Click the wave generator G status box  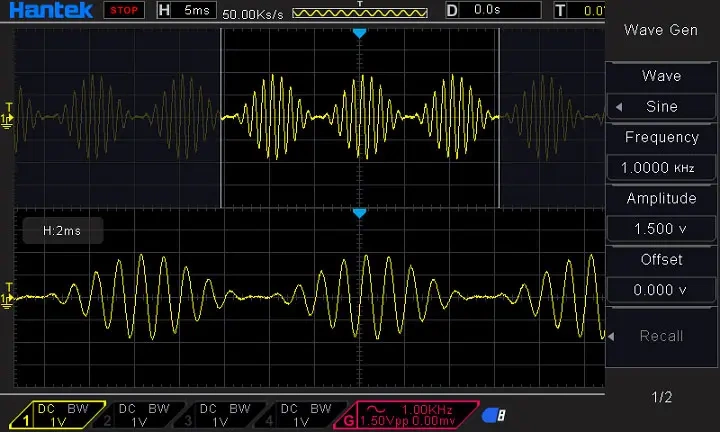coord(400,415)
